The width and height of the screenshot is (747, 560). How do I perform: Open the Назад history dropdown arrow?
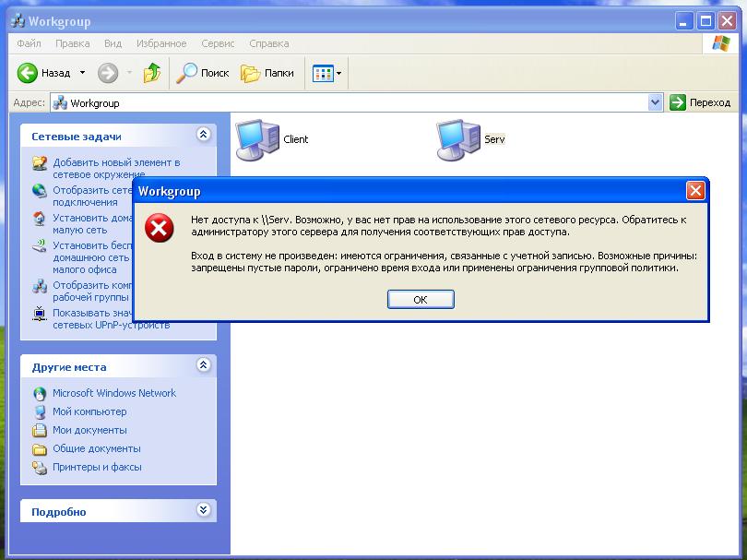tap(82, 73)
